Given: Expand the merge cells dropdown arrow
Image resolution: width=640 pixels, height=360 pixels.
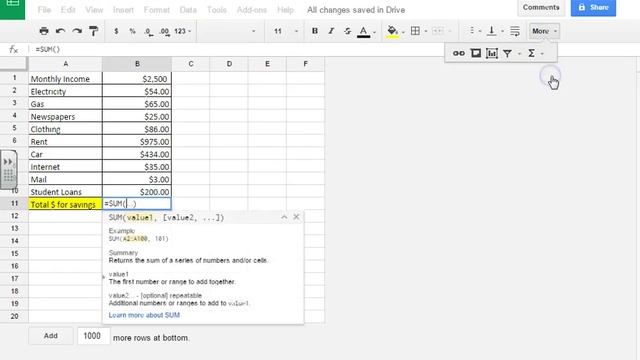Looking at the screenshot, I should [450, 31].
